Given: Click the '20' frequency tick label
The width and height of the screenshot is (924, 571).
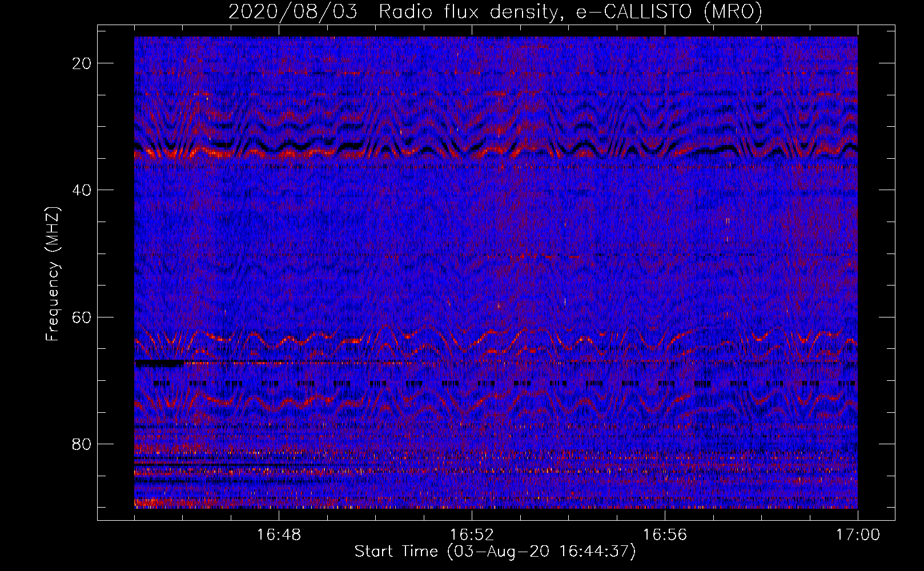Looking at the screenshot, I should pos(82,63).
